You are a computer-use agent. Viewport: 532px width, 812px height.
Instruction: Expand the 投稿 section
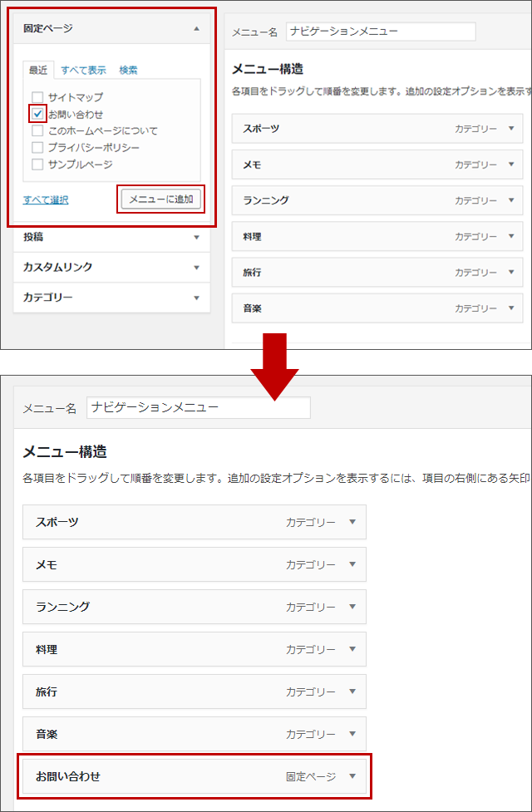(196, 237)
